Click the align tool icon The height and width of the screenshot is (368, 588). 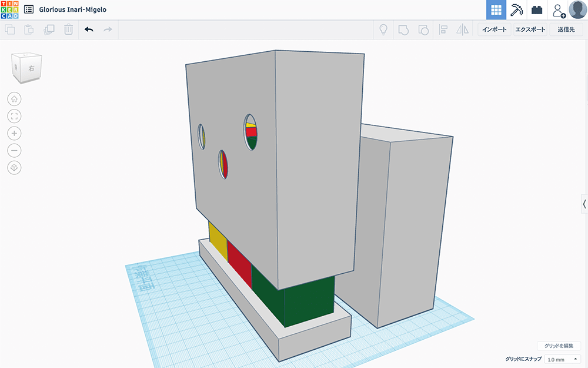click(x=443, y=29)
